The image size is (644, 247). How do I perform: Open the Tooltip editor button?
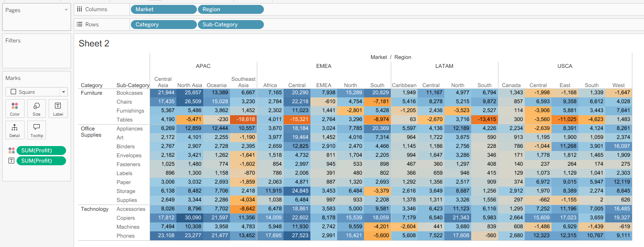click(37, 130)
